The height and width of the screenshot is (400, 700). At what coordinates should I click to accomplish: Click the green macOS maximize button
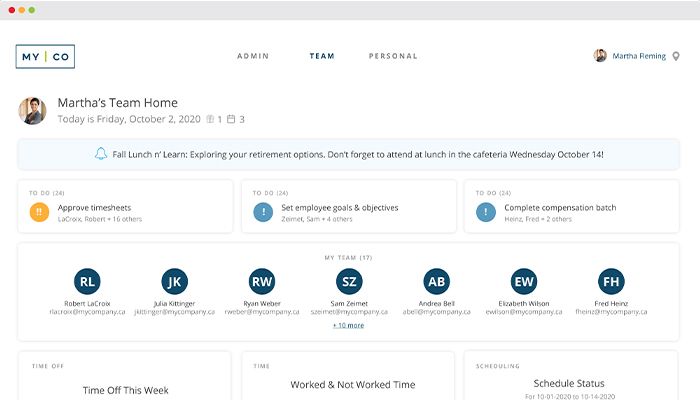point(32,10)
